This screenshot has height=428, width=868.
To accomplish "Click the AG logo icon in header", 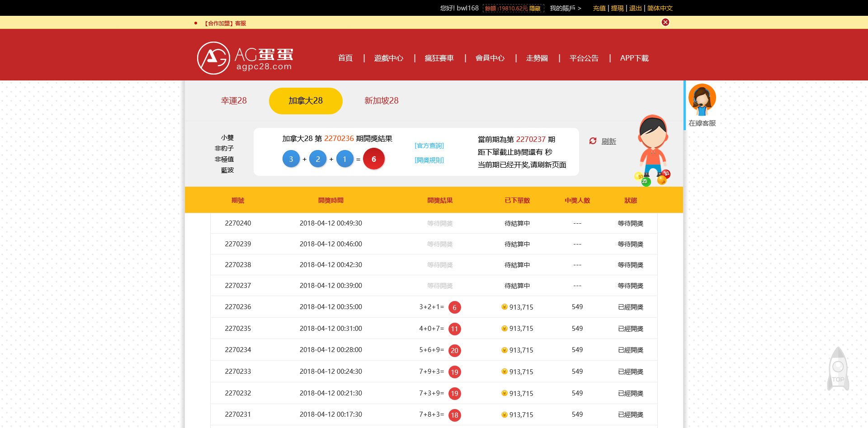I will pyautogui.click(x=213, y=58).
